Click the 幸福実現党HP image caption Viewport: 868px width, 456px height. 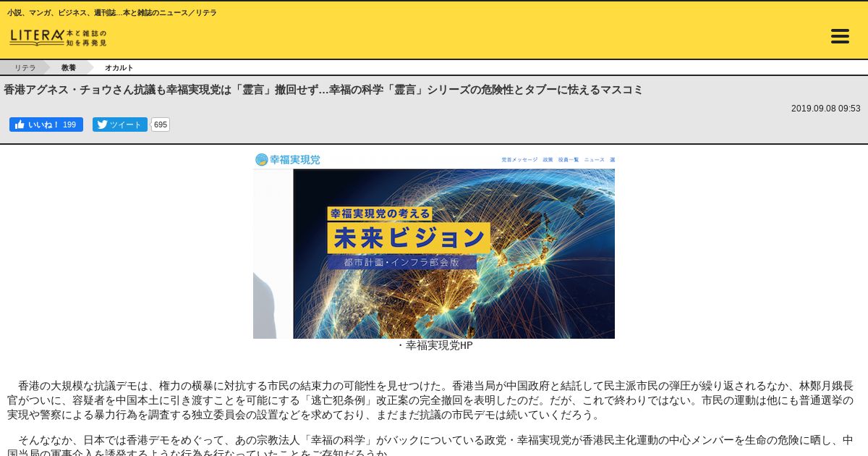tap(434, 346)
